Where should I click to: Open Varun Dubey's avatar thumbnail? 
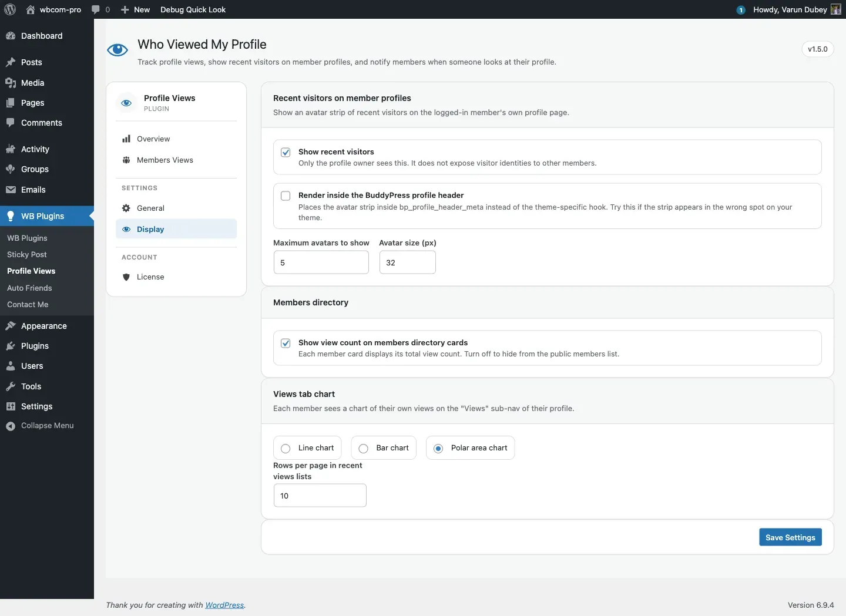coord(836,9)
